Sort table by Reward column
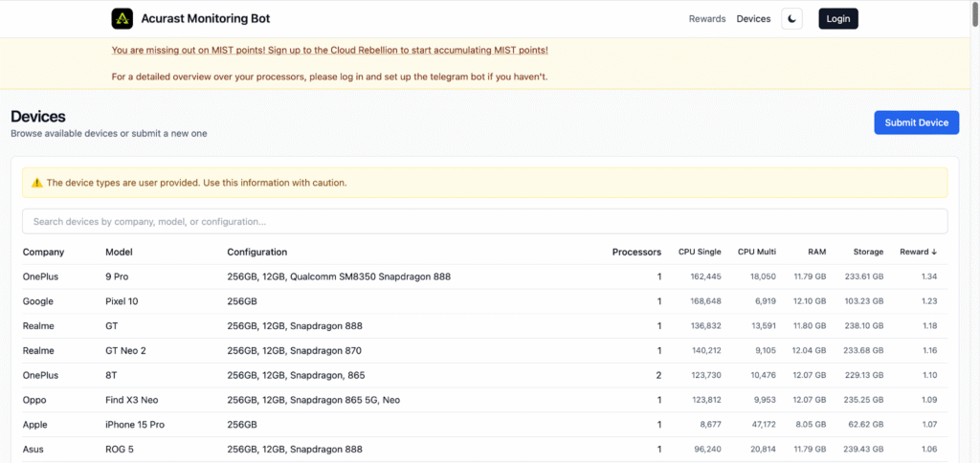Viewport: 980px width, 463px height. pos(918,253)
